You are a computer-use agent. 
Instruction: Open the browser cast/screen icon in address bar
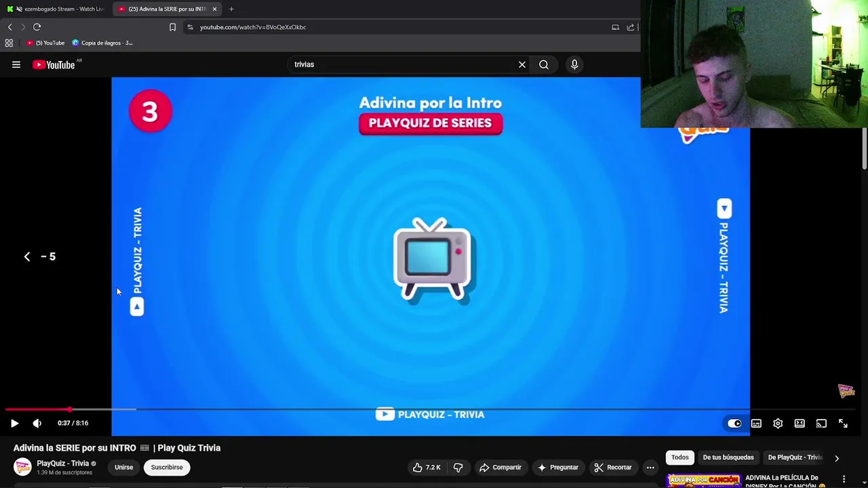615,27
